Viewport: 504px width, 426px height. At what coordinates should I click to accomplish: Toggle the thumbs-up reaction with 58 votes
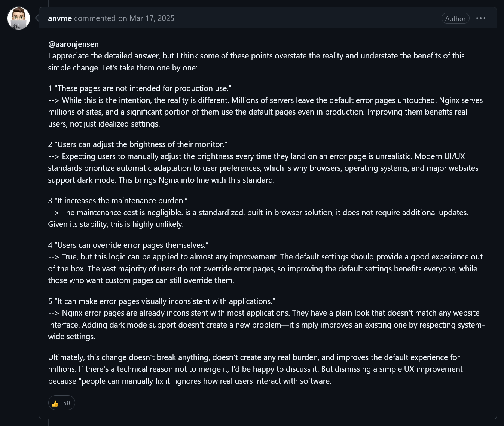coord(62,403)
